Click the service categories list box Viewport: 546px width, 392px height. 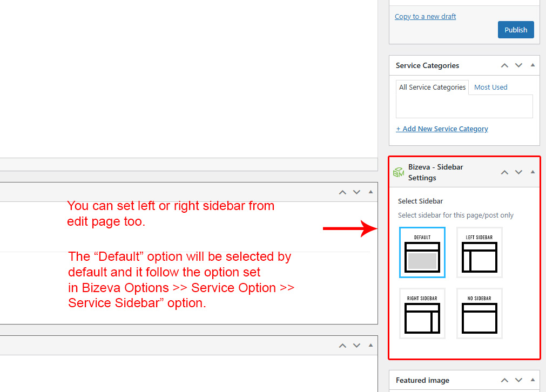pos(464,106)
